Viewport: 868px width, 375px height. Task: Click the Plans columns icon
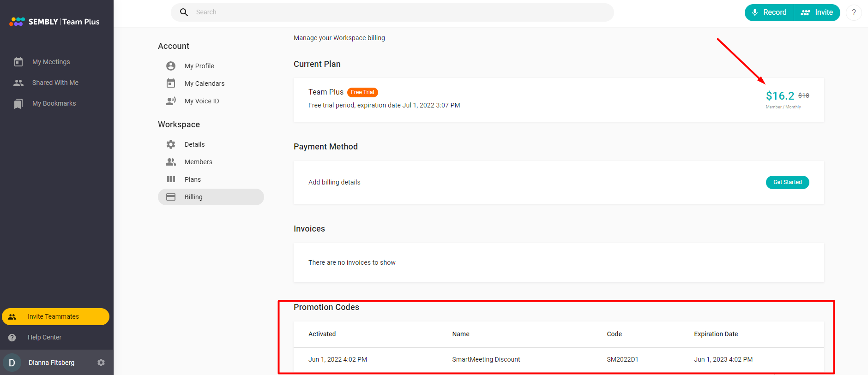coord(171,179)
